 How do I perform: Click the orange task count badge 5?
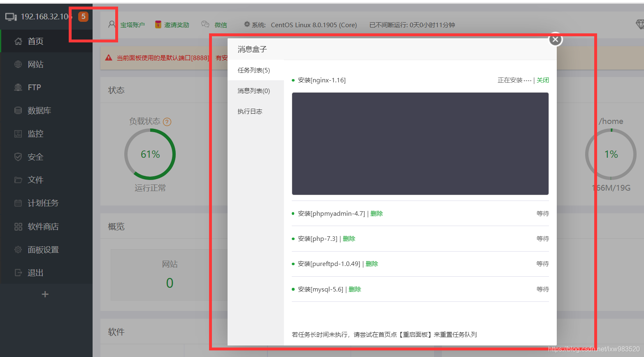click(83, 16)
